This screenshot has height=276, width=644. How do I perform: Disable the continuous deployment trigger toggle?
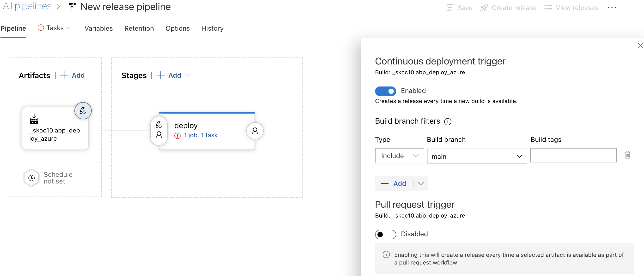pyautogui.click(x=385, y=91)
